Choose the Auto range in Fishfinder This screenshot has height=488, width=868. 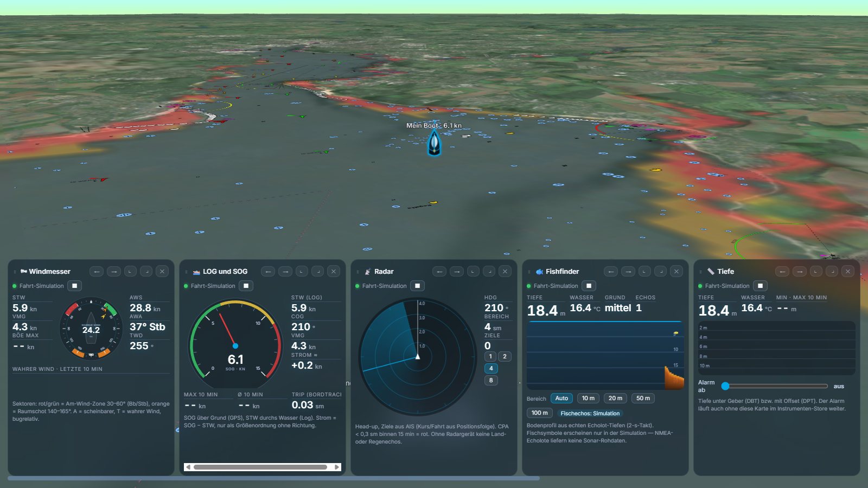tap(561, 398)
